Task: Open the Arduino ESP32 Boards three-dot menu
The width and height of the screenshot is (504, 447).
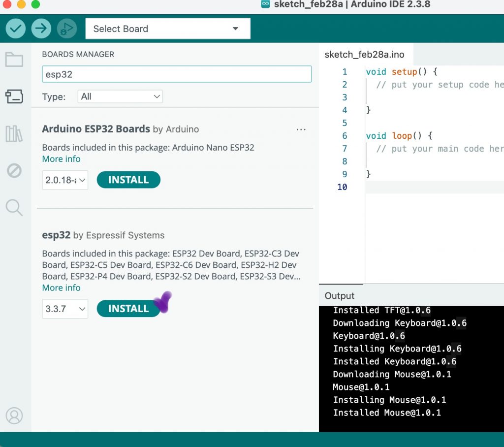Action: tap(301, 129)
